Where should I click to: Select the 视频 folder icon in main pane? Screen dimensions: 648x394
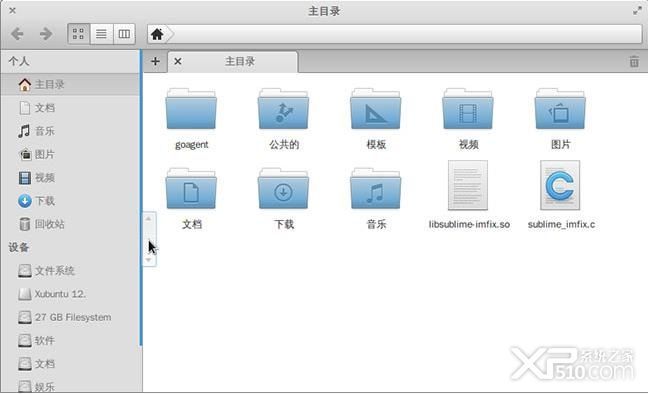tap(468, 109)
